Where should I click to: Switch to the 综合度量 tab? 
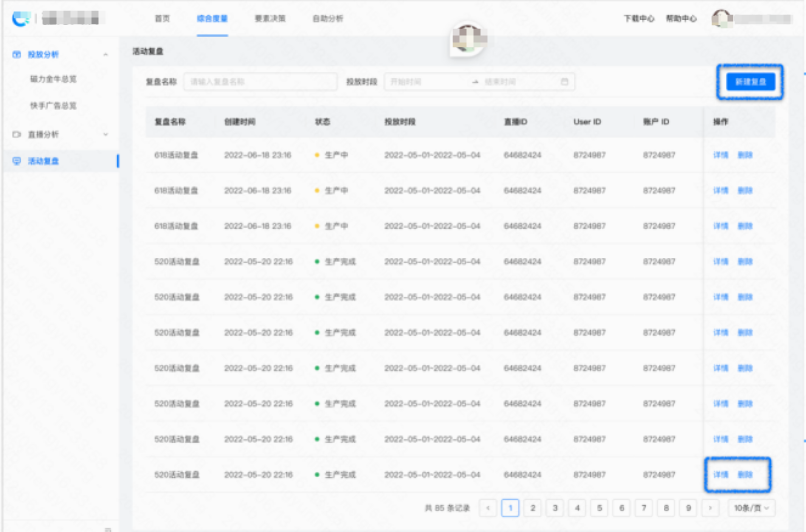212,19
